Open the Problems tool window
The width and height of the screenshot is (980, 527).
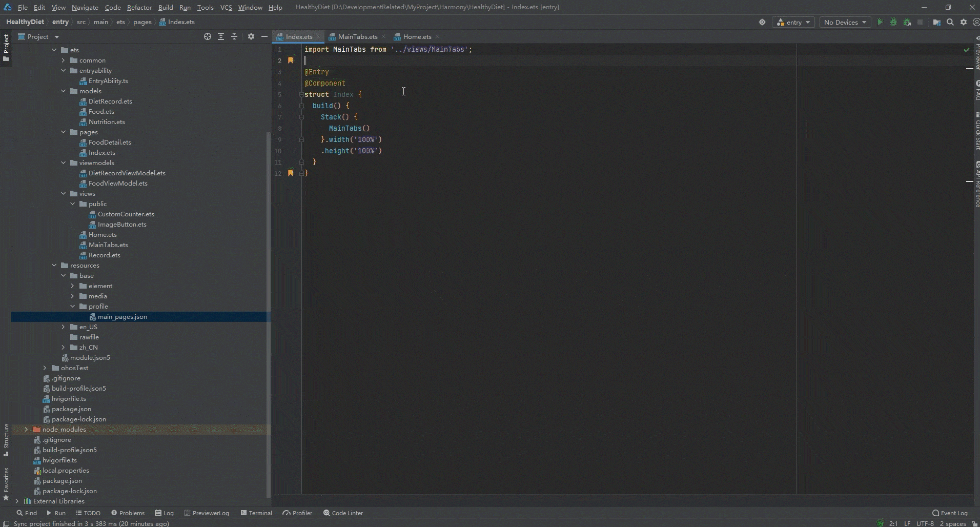(x=128, y=513)
